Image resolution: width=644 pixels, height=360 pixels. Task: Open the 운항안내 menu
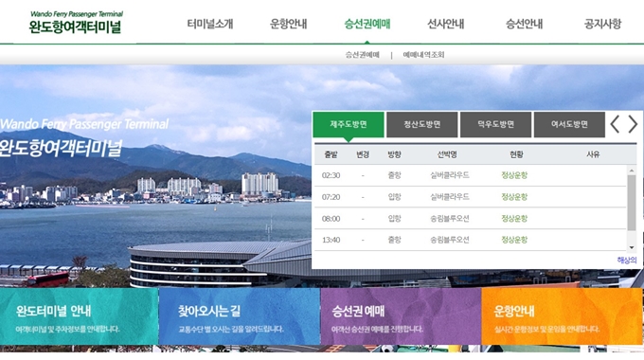point(289,24)
